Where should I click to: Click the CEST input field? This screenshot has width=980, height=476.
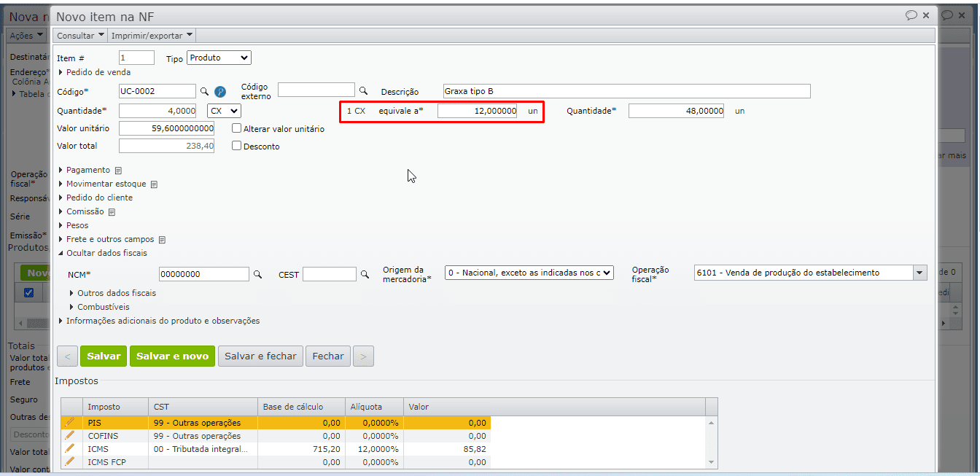coord(330,274)
